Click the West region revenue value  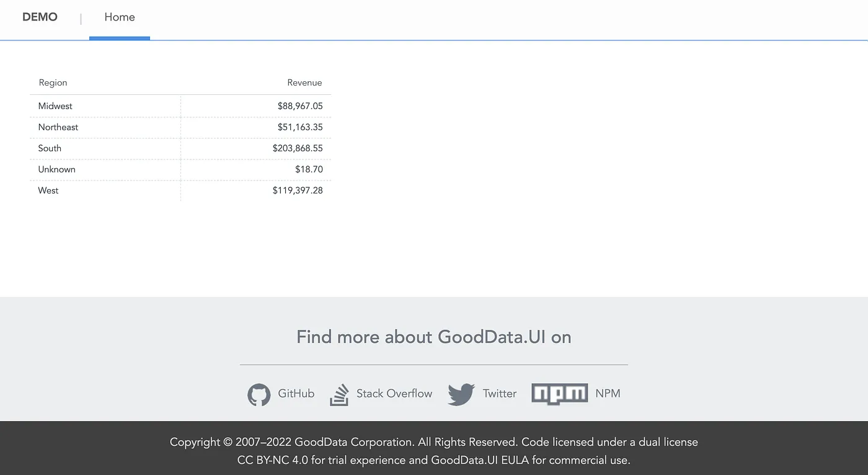pyautogui.click(x=298, y=190)
